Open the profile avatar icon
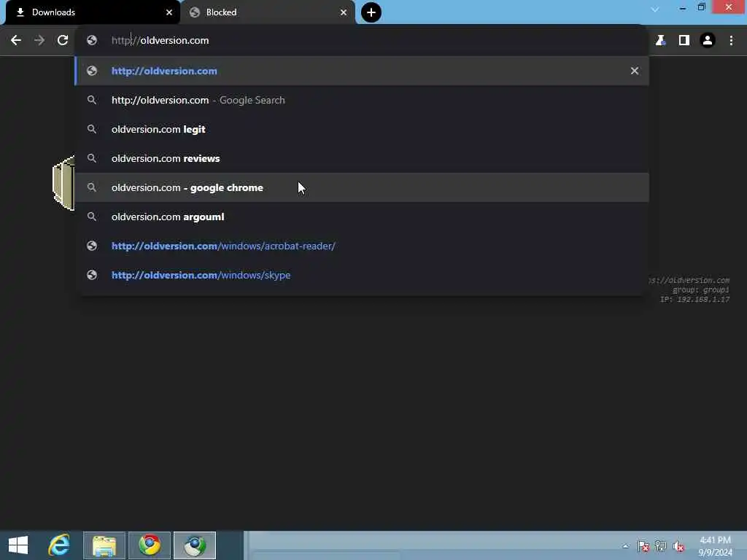 pyautogui.click(x=708, y=41)
